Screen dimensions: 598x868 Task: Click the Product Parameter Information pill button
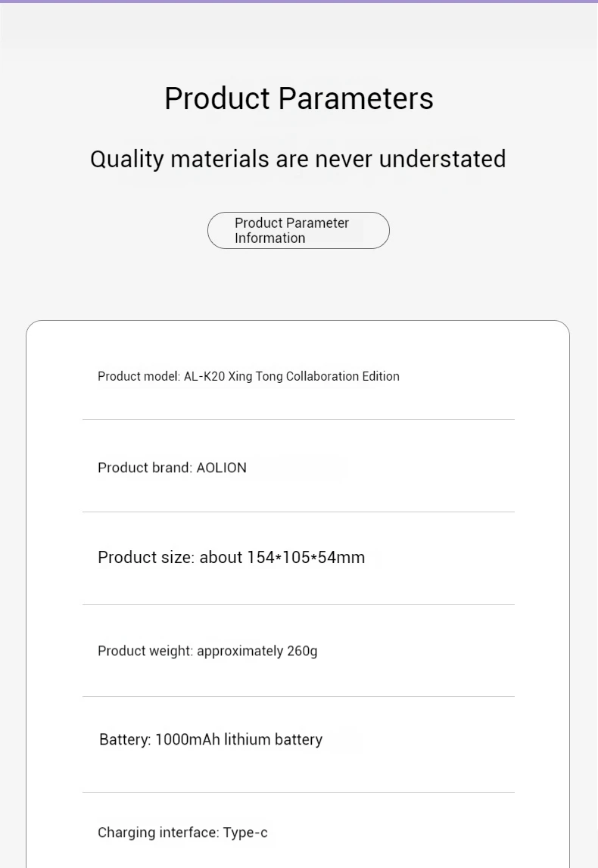pos(298,231)
